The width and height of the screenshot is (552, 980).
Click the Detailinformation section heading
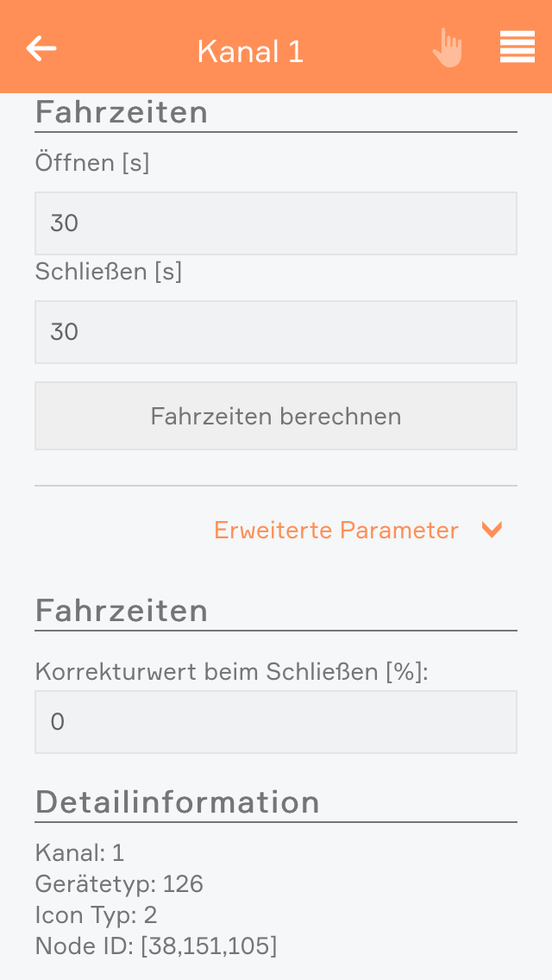point(178,803)
